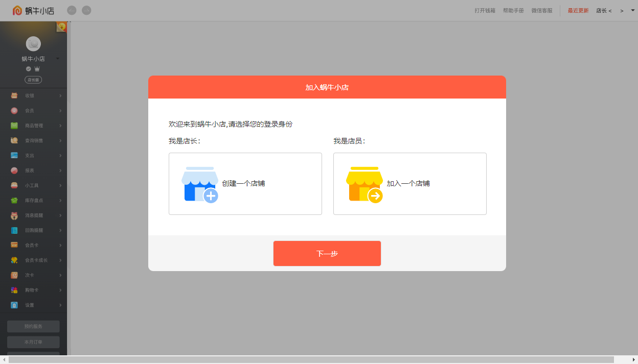Select the 创建一个店铺 option card
Screen dimensions: 638x364
click(x=245, y=184)
